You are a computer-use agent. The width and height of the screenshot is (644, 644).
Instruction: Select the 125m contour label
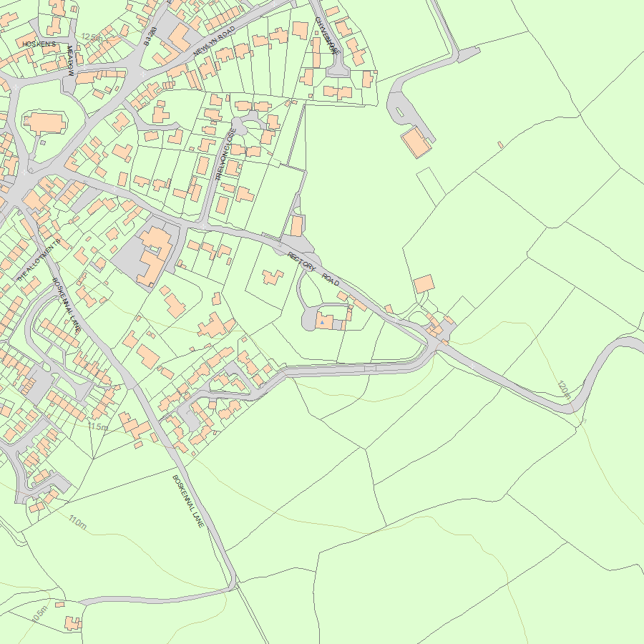(92, 37)
